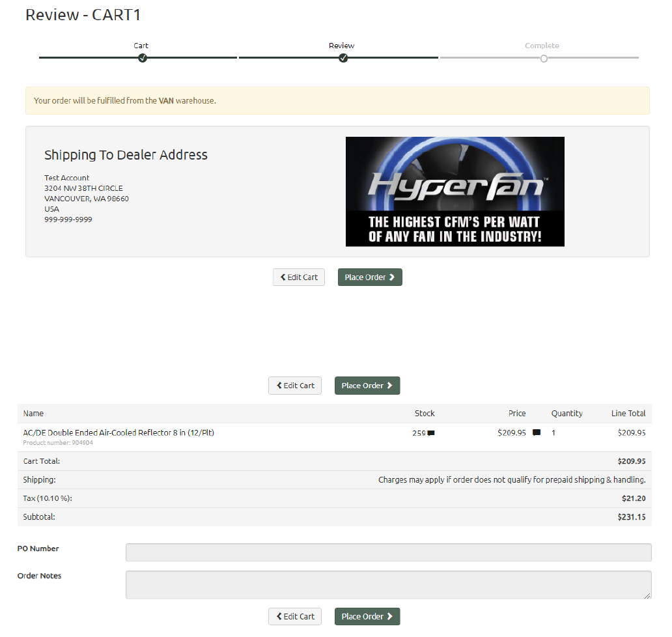
Task: Open the price comment icon beside $209.95 price
Action: [x=536, y=432]
